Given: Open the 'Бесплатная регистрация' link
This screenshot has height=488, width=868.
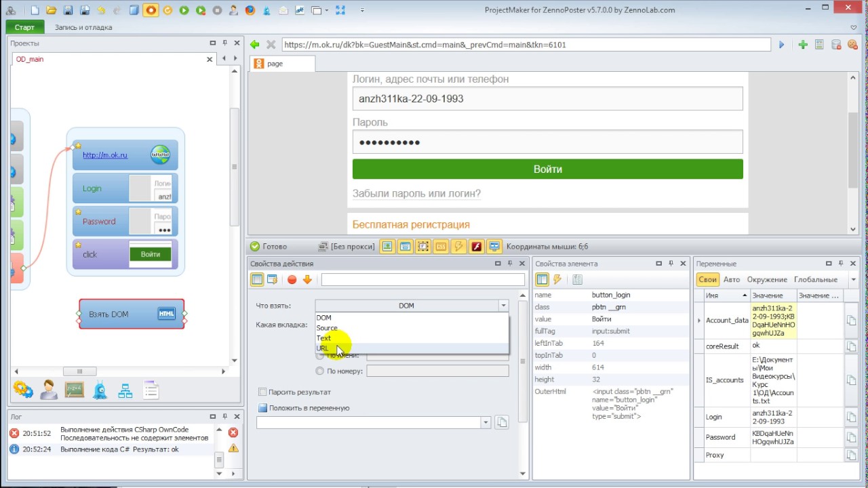Looking at the screenshot, I should [x=411, y=224].
